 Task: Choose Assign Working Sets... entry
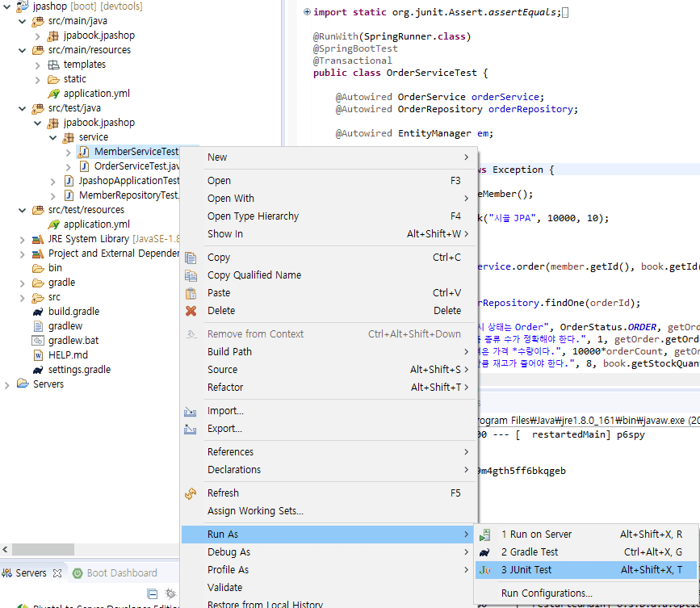[x=329, y=510]
